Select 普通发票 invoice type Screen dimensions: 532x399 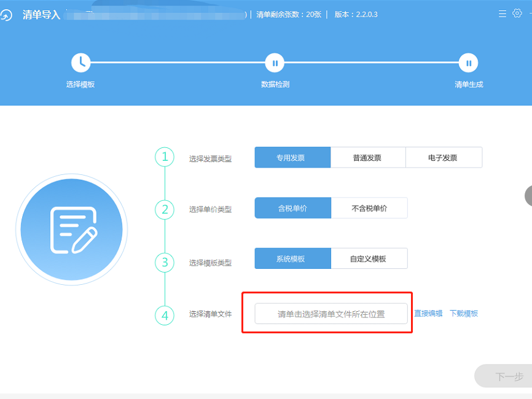pyautogui.click(x=367, y=158)
